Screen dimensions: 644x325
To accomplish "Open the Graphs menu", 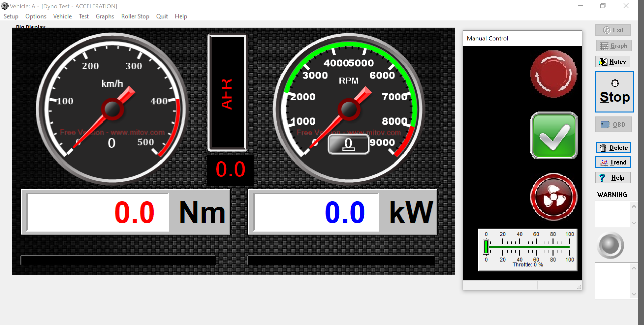I will [105, 16].
